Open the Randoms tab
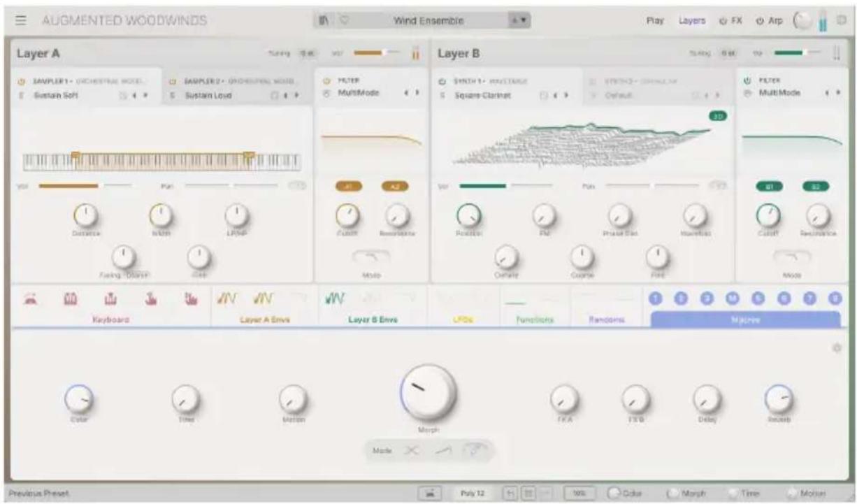 click(605, 319)
